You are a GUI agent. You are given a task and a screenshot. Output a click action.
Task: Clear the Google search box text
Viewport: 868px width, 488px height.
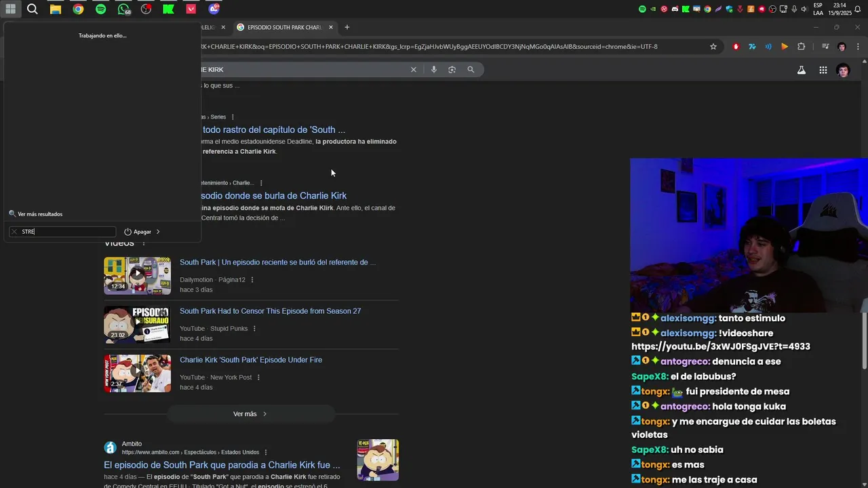(x=414, y=69)
